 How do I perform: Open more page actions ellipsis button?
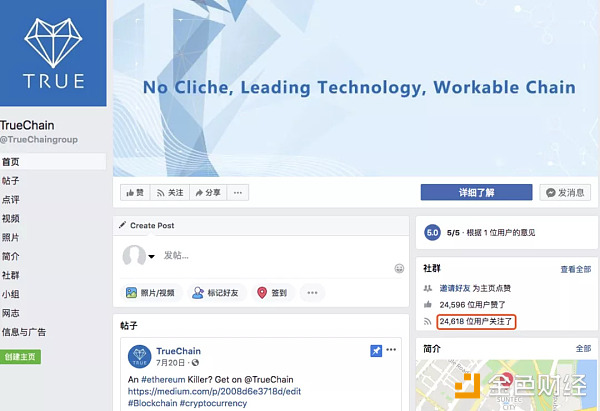click(238, 192)
